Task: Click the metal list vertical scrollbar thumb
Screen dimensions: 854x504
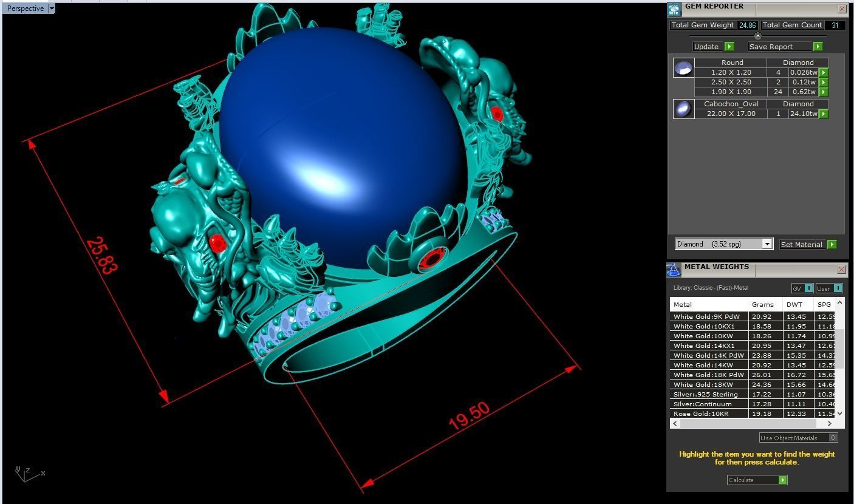Action: 840,347
